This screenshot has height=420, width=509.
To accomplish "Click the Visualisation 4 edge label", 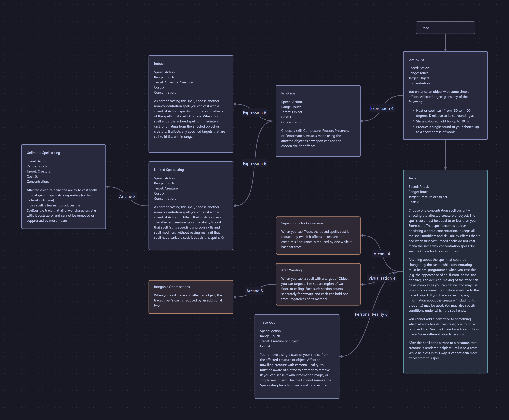I will [381, 278].
